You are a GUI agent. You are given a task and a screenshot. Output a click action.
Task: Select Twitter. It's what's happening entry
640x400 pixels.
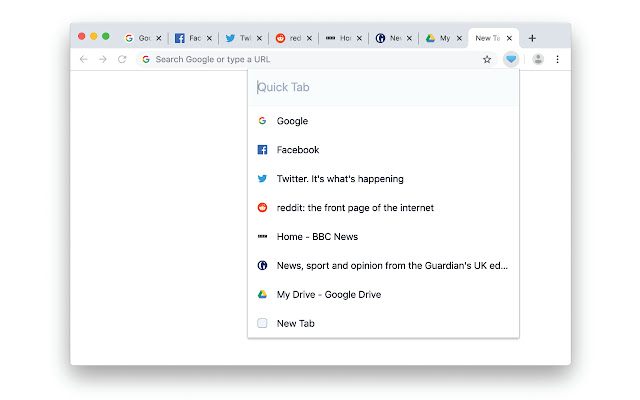pyautogui.click(x=383, y=179)
